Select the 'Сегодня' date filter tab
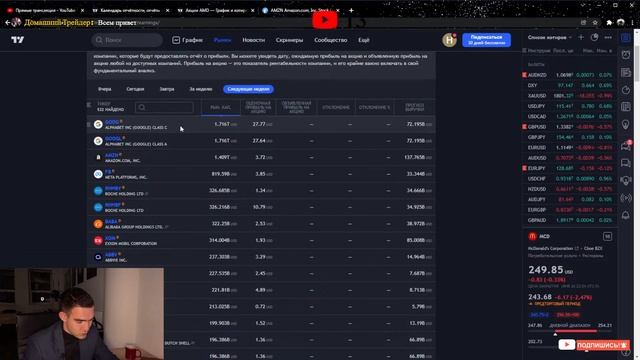 [x=135, y=89]
